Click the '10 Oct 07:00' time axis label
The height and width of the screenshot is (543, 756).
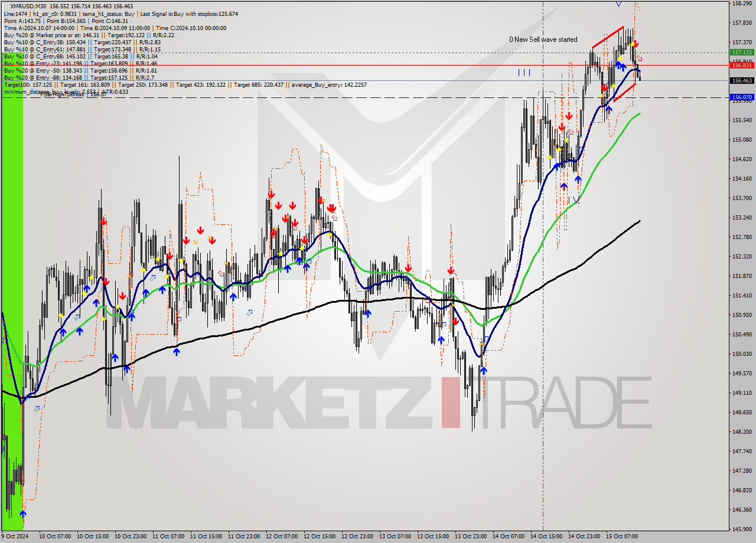55,537
